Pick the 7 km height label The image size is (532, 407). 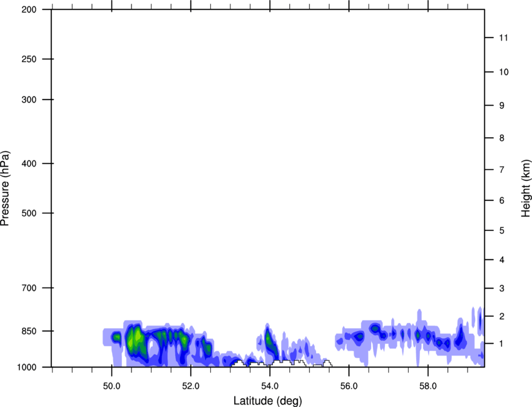(x=502, y=170)
